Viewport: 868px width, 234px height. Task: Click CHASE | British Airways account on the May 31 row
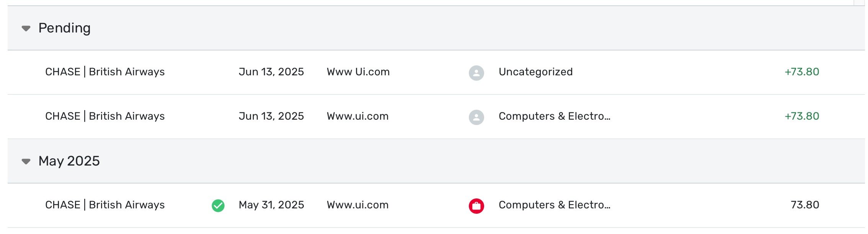[105, 205]
